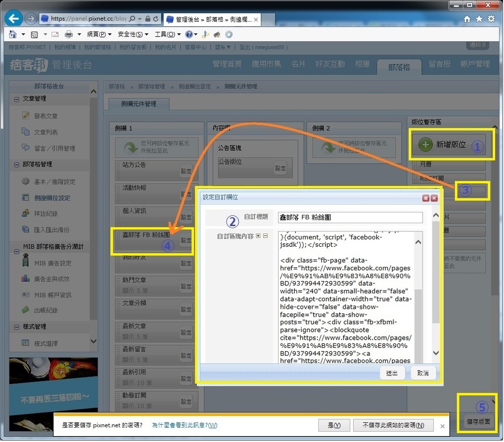The image size is (504, 442).
Task: Click 設定 for the 站方公告 block
Action: click(186, 171)
